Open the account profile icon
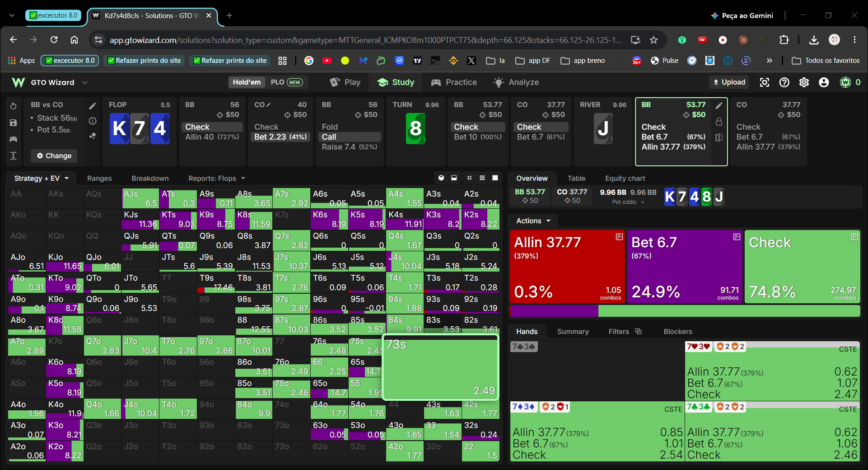Viewport: 868px width, 470px height. click(824, 82)
